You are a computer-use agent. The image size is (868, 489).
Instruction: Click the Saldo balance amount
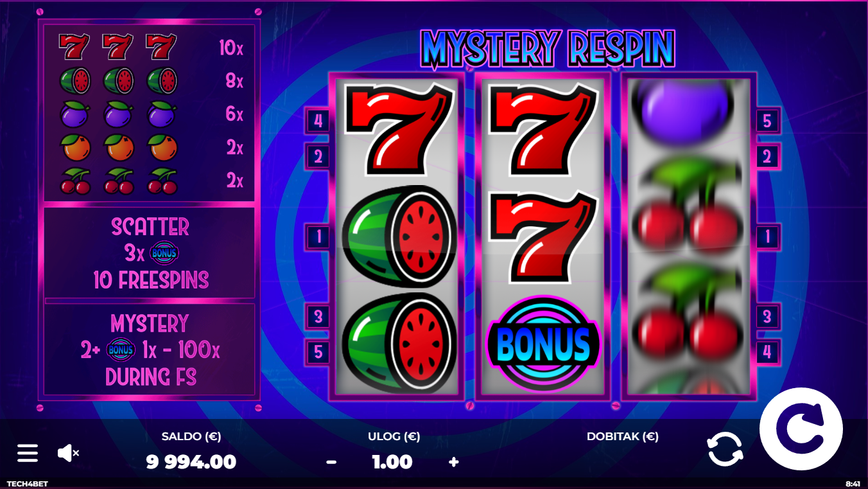click(191, 462)
